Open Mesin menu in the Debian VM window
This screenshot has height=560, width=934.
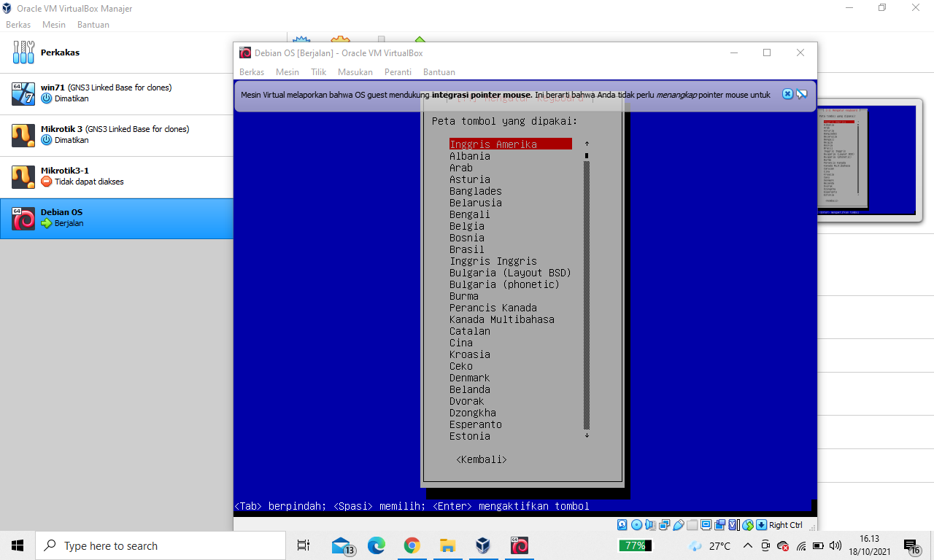[287, 72]
